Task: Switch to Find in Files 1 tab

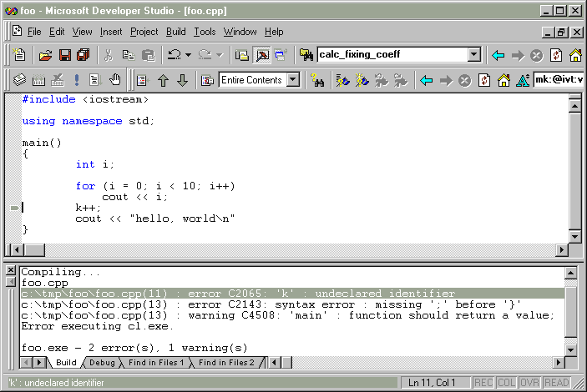Action: point(156,363)
